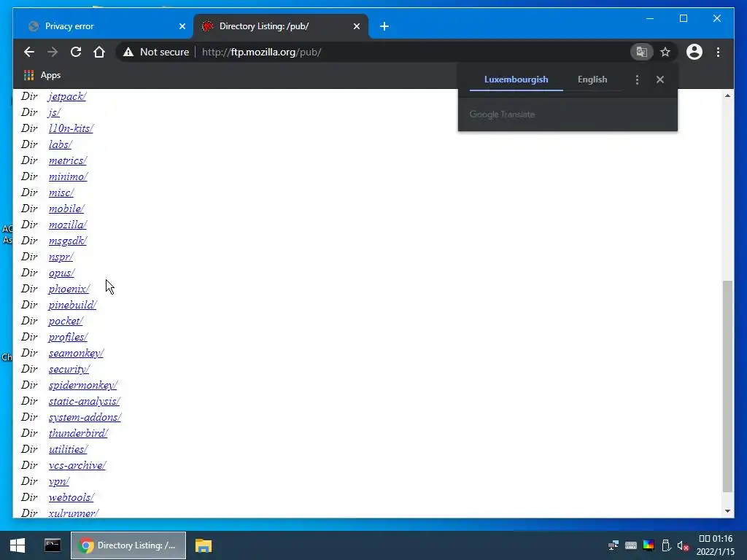Screen dimensions: 747x560
Task: Switch to the Privacy error tab
Action: point(104,27)
